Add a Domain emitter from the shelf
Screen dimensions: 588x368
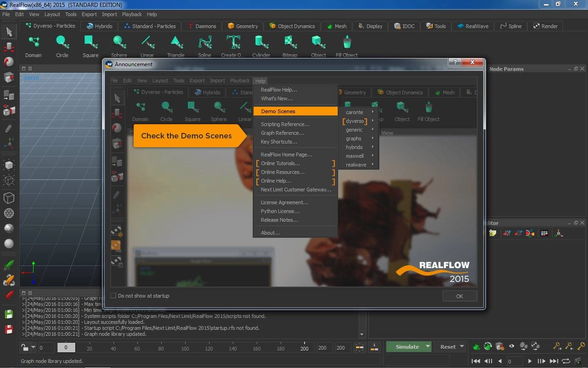pyautogui.click(x=33, y=46)
